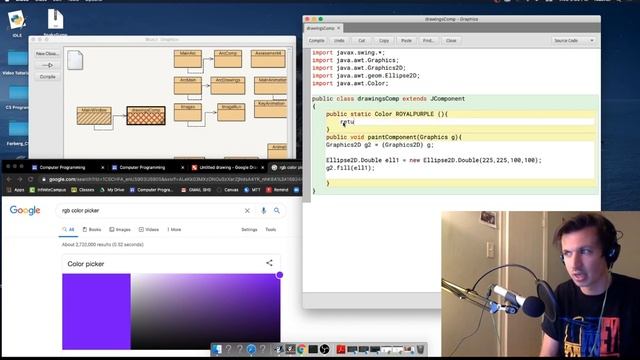Select the MainArc class box

click(x=188, y=59)
